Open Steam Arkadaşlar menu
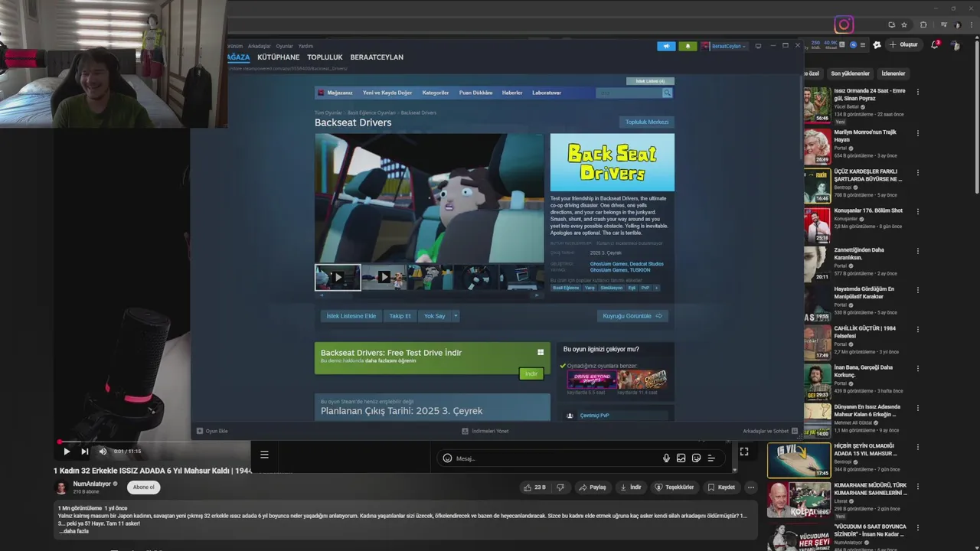This screenshot has height=551, width=980. click(x=260, y=46)
